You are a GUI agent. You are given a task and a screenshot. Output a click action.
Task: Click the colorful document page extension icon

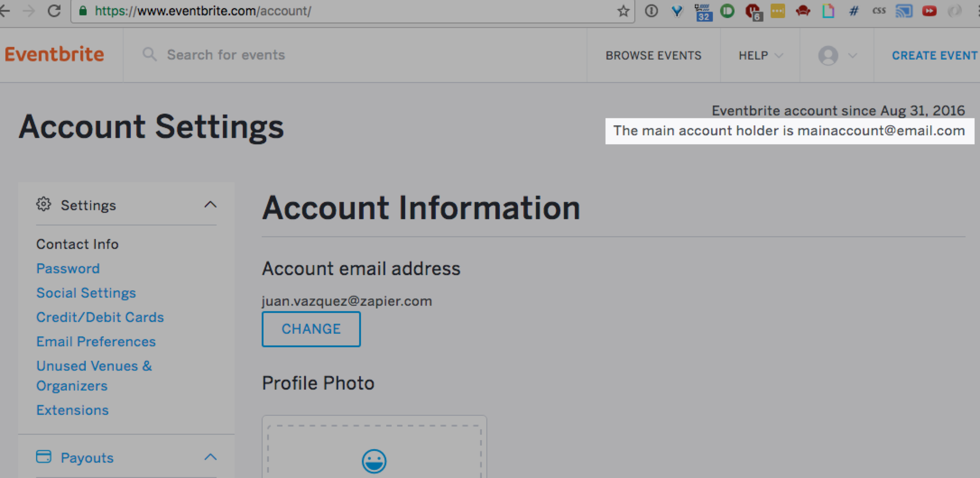(x=828, y=11)
